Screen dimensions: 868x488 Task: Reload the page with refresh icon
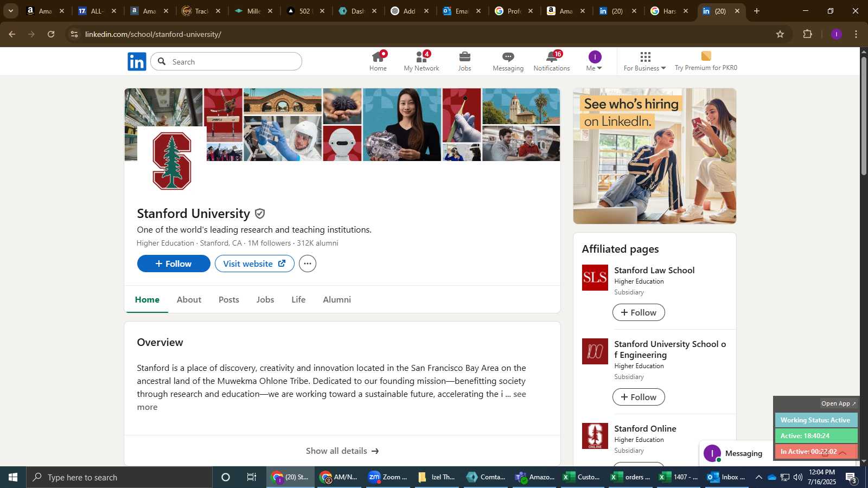51,34
